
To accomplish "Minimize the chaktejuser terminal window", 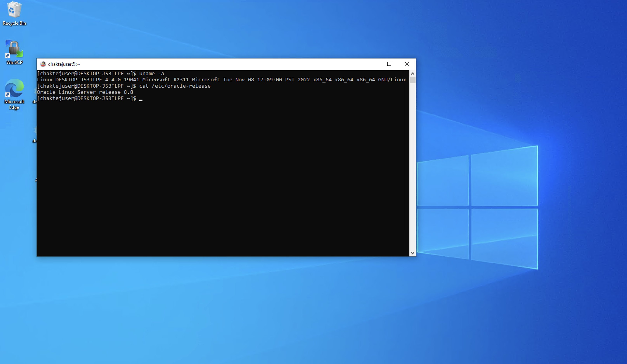I will click(372, 64).
